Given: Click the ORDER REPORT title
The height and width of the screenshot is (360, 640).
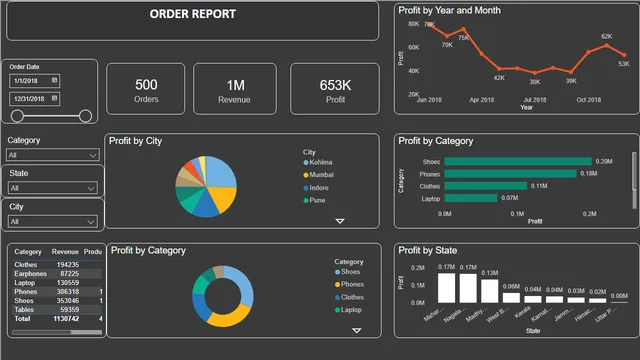Looking at the screenshot, I should coord(193,14).
